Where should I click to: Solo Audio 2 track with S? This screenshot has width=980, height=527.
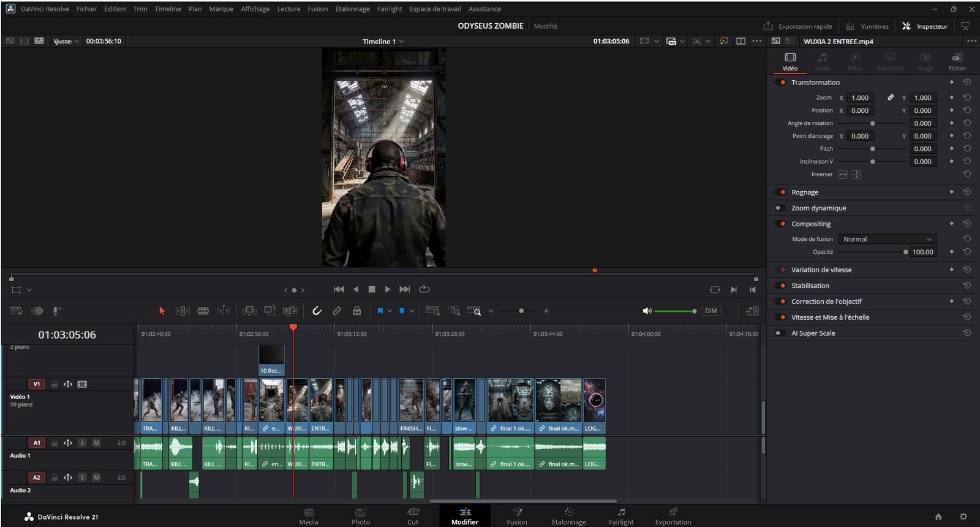(x=82, y=477)
